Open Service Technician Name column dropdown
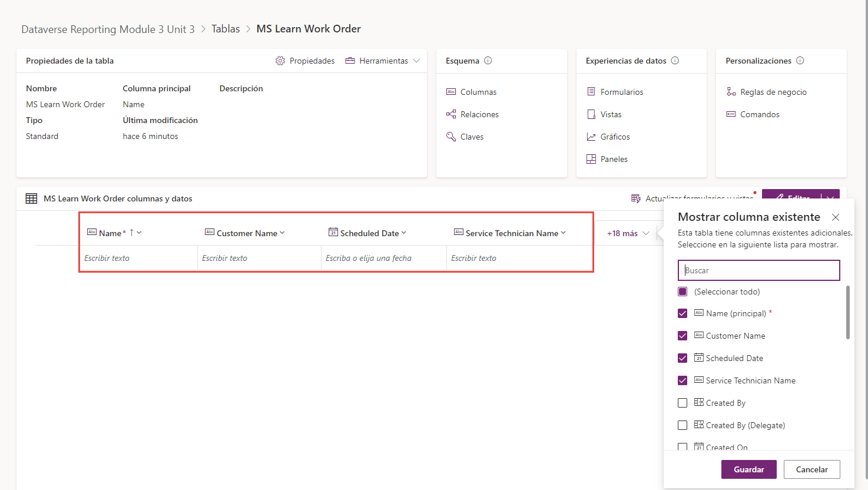 [563, 233]
